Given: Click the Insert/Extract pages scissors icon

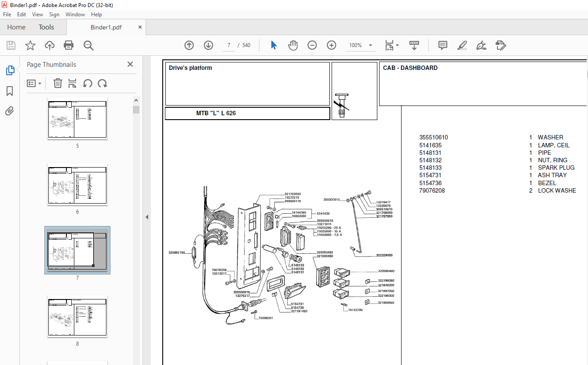Looking at the screenshot, I should pos(73,83).
